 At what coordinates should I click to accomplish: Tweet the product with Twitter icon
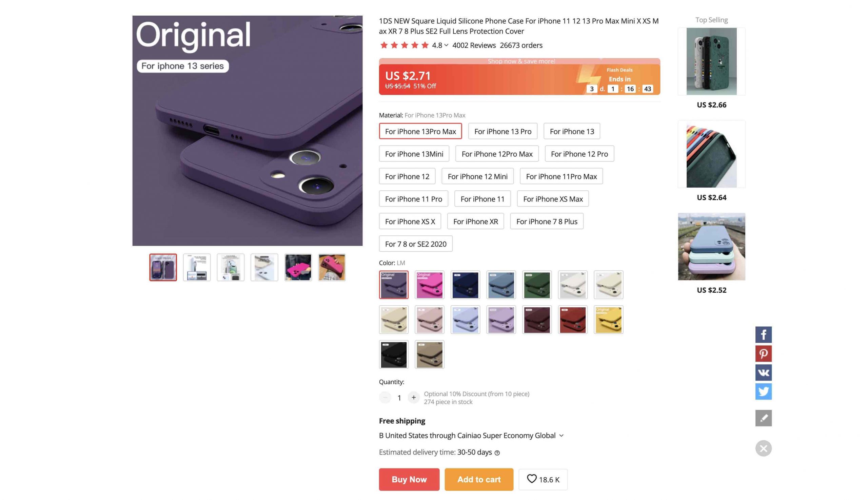click(763, 391)
